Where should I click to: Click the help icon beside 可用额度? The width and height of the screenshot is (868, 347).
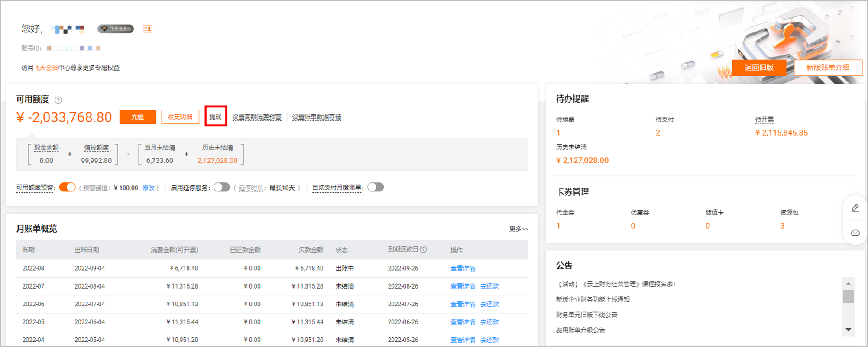pyautogui.click(x=58, y=100)
